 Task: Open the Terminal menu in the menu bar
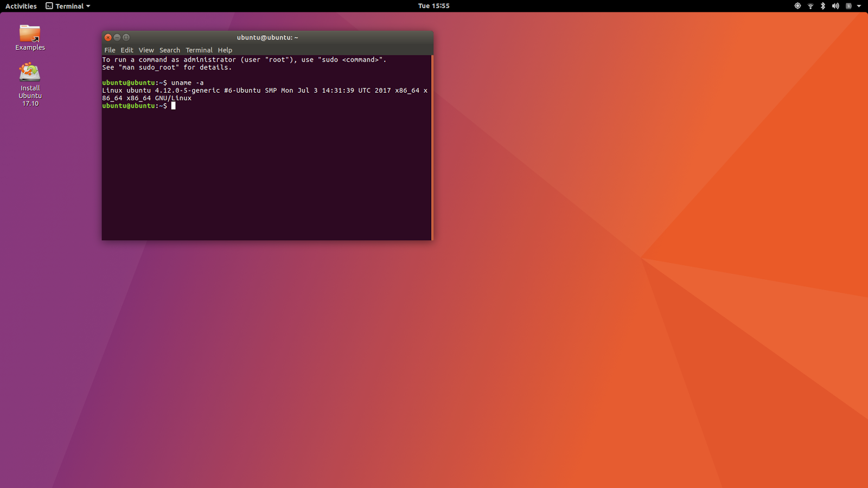pyautogui.click(x=199, y=50)
